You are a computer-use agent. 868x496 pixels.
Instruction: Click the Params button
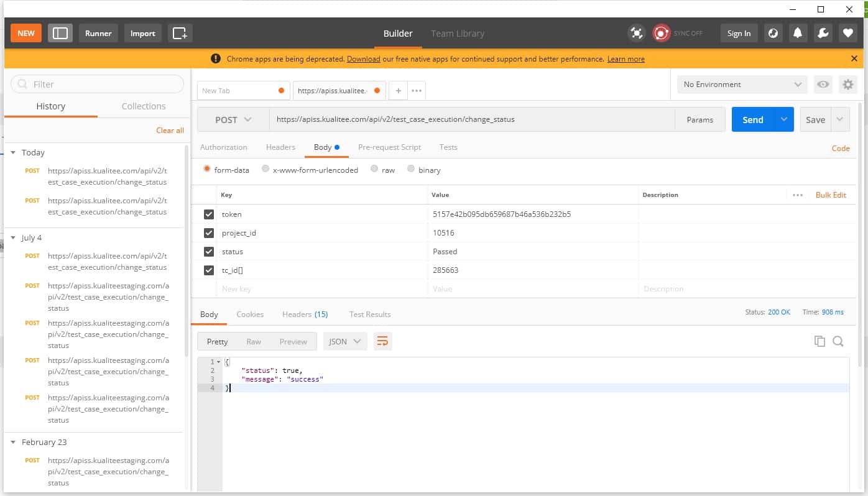700,119
